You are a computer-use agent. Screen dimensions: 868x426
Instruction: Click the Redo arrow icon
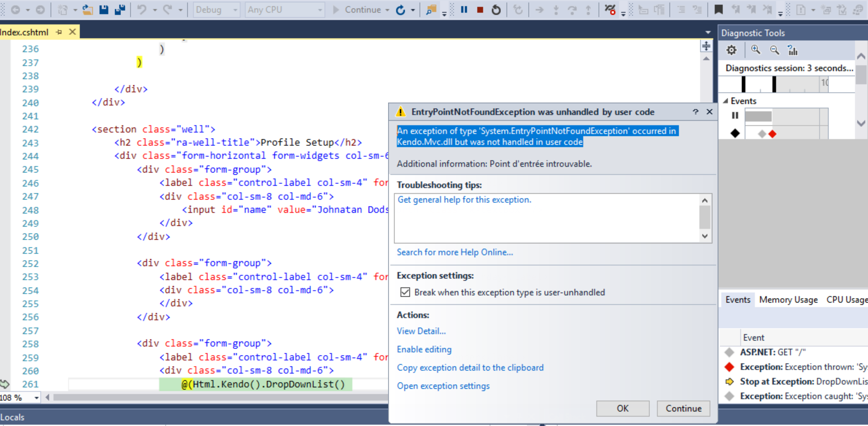click(167, 10)
